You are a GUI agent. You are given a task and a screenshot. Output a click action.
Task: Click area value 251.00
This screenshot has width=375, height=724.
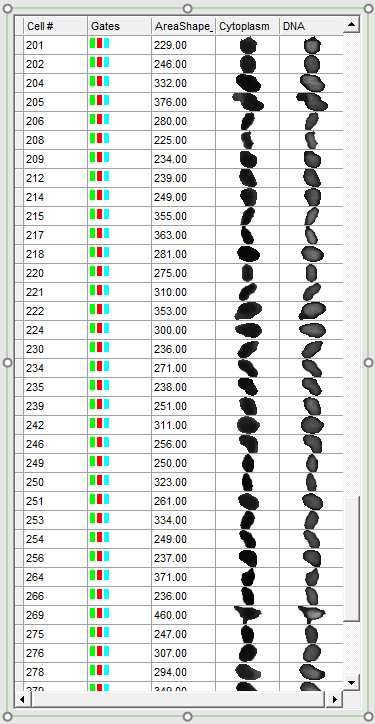[170, 406]
